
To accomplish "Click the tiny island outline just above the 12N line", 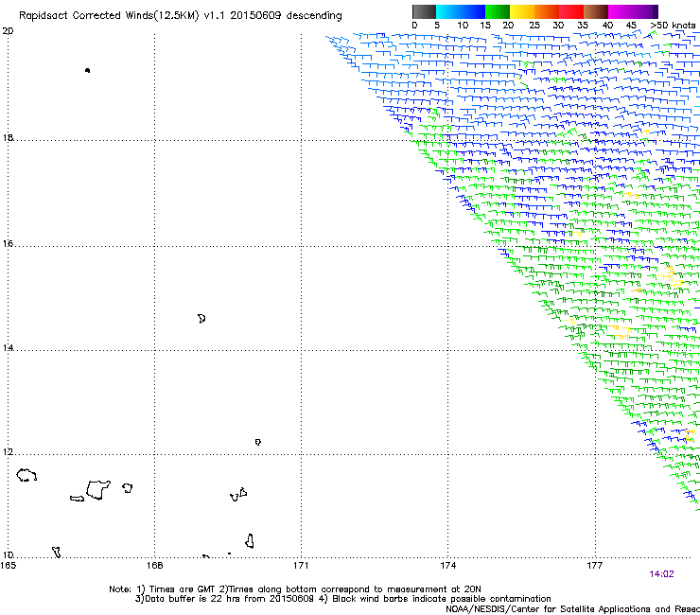I will coord(258,442).
